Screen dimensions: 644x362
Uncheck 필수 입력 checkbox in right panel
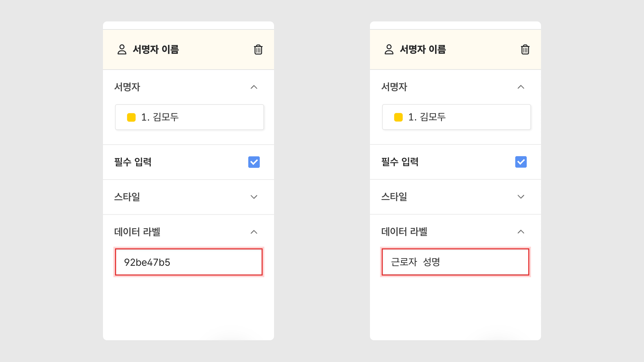coord(521,162)
